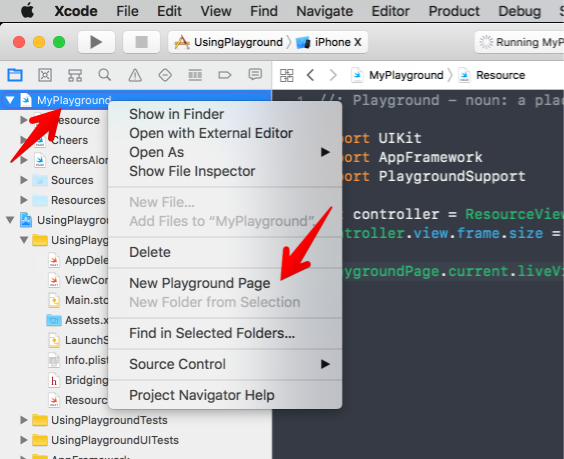
Task: Show the Test navigator
Action: point(165,75)
